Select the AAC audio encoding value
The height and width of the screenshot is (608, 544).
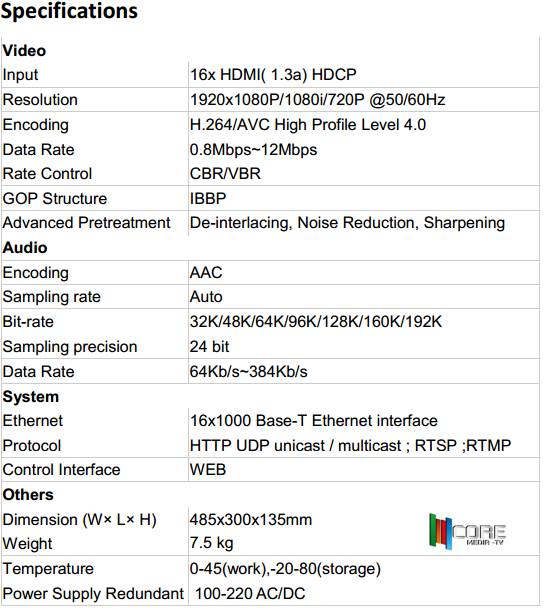click(206, 273)
